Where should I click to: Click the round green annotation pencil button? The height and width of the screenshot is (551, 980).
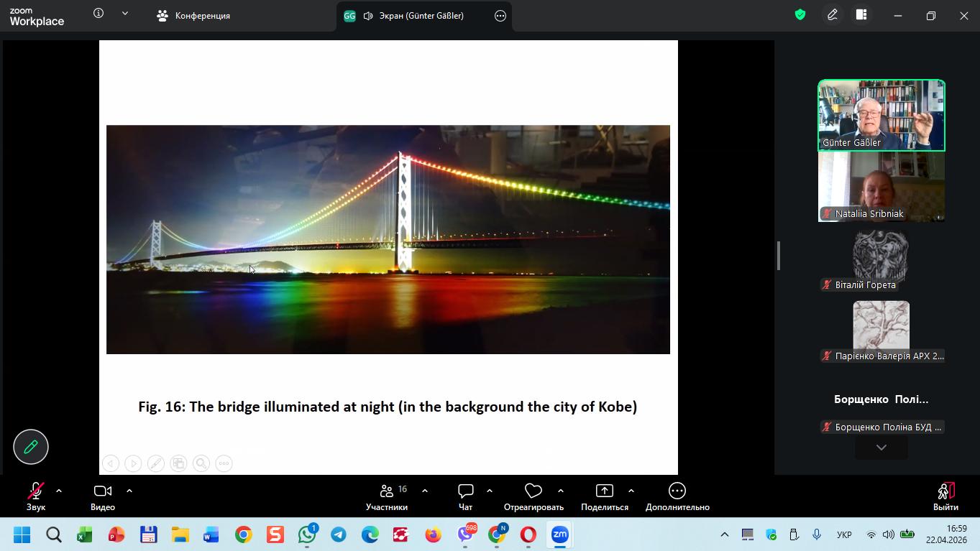[x=31, y=447]
